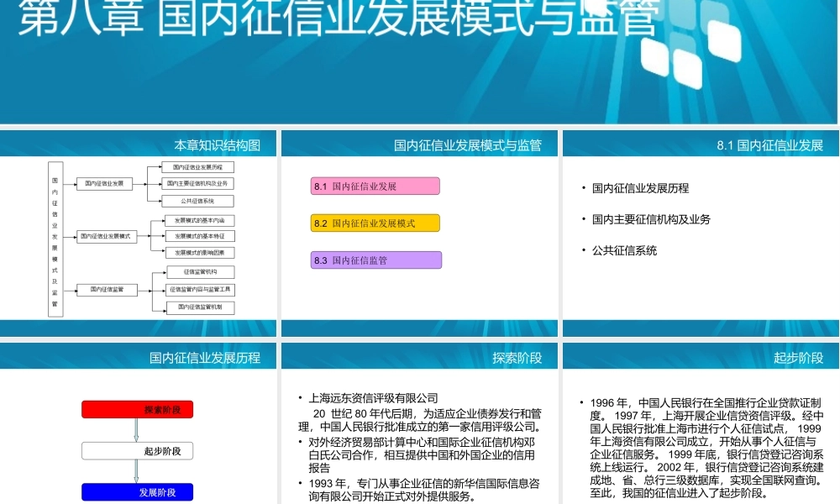Click the node 国内征信监管机制
840x504 pixels.
[202, 307]
